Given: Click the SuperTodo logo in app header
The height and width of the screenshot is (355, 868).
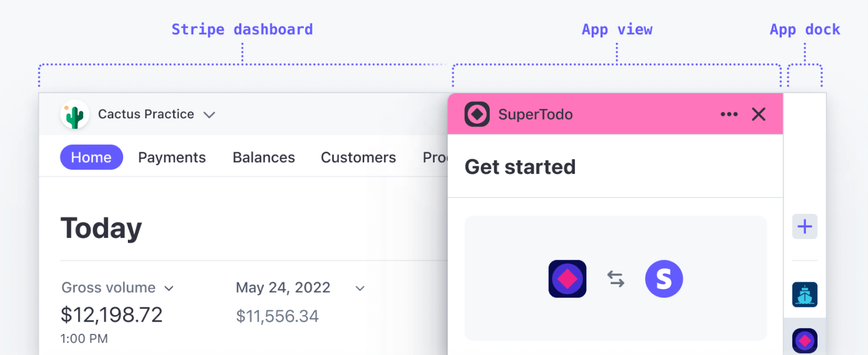Looking at the screenshot, I should click(x=477, y=114).
